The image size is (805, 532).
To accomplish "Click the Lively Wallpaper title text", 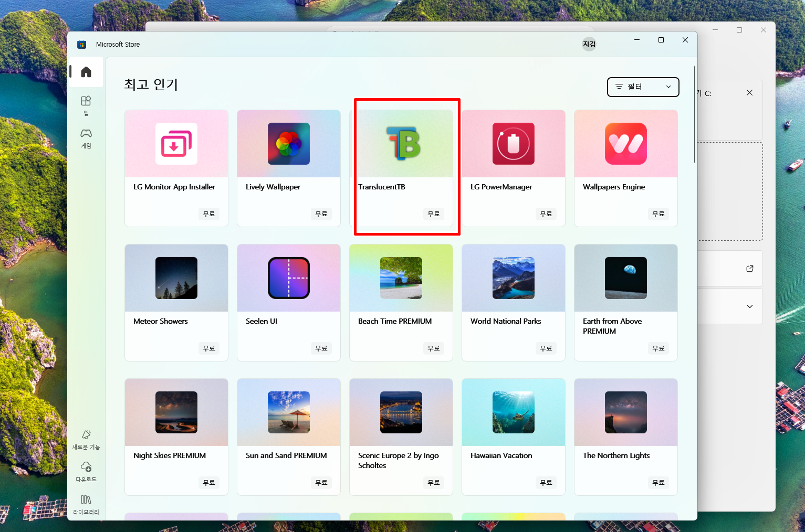I will coord(273,187).
